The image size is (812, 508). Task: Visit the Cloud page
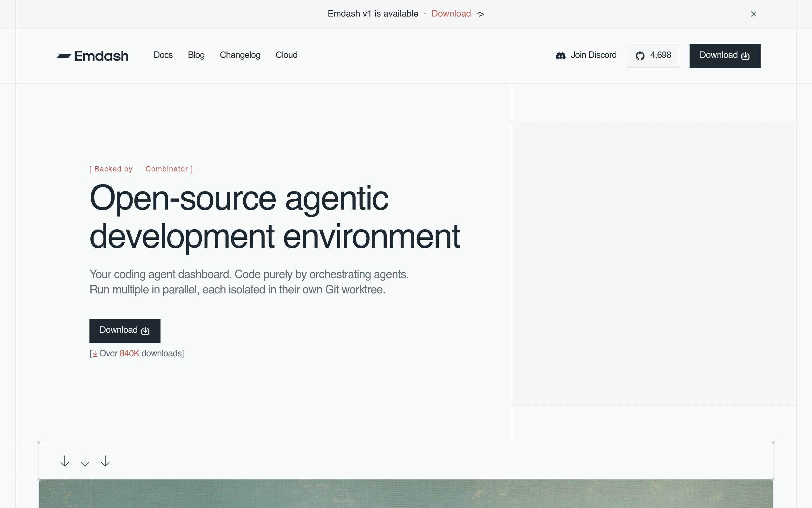(x=286, y=55)
